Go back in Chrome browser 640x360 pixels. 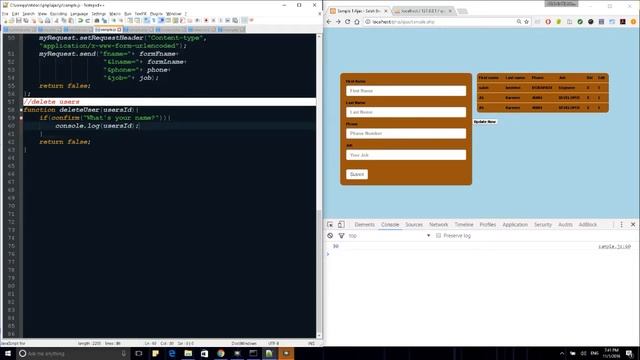pyautogui.click(x=329, y=22)
